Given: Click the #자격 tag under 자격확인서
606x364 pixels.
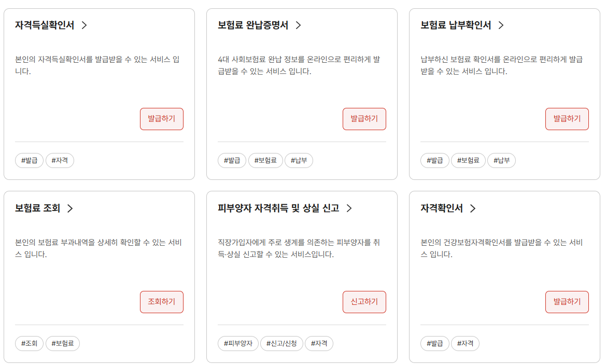Looking at the screenshot, I should pyautogui.click(x=466, y=343).
